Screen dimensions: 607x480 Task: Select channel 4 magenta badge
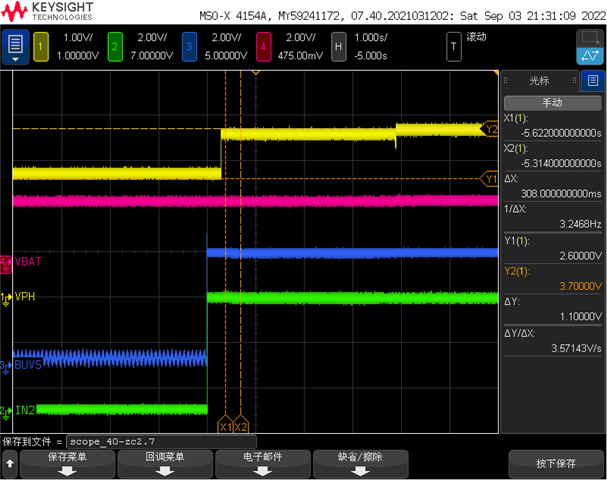point(263,47)
